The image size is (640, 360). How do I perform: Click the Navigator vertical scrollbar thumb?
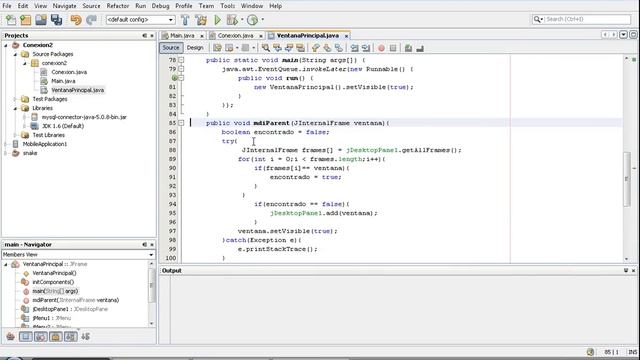point(151,286)
